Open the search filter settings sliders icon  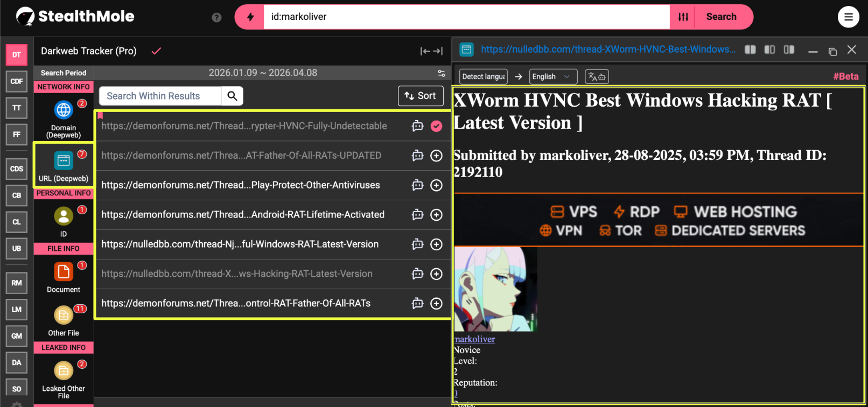click(x=683, y=17)
